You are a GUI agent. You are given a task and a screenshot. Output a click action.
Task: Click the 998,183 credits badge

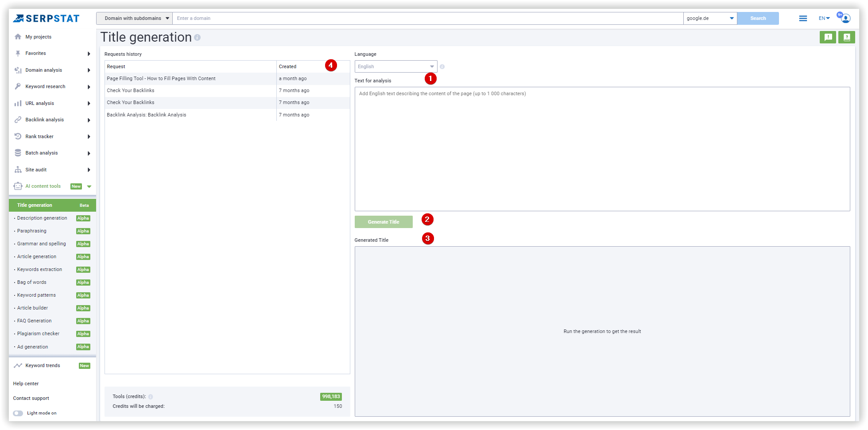[331, 397]
